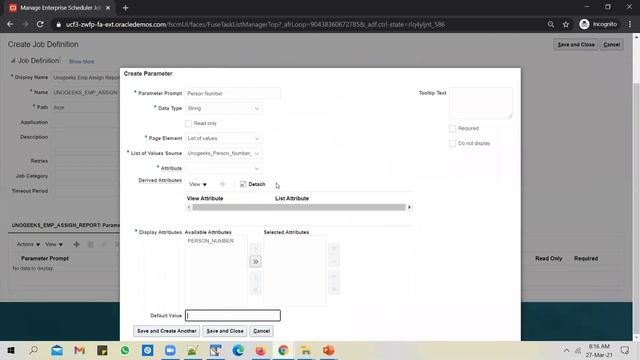Click page-level Cancel button
Viewport: 640px width, 360px height.
(x=611, y=44)
